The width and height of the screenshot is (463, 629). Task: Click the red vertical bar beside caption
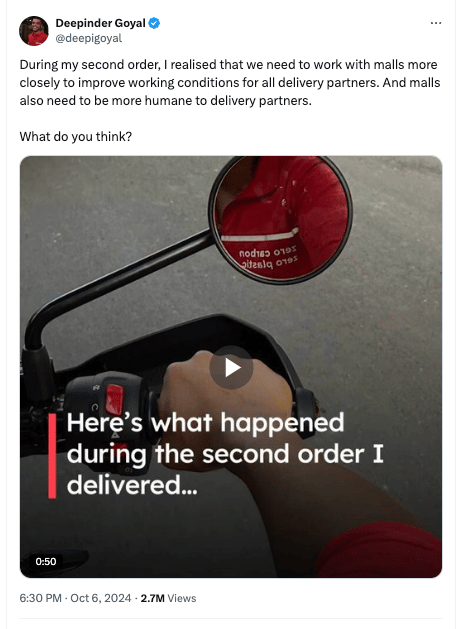[x=52, y=456]
